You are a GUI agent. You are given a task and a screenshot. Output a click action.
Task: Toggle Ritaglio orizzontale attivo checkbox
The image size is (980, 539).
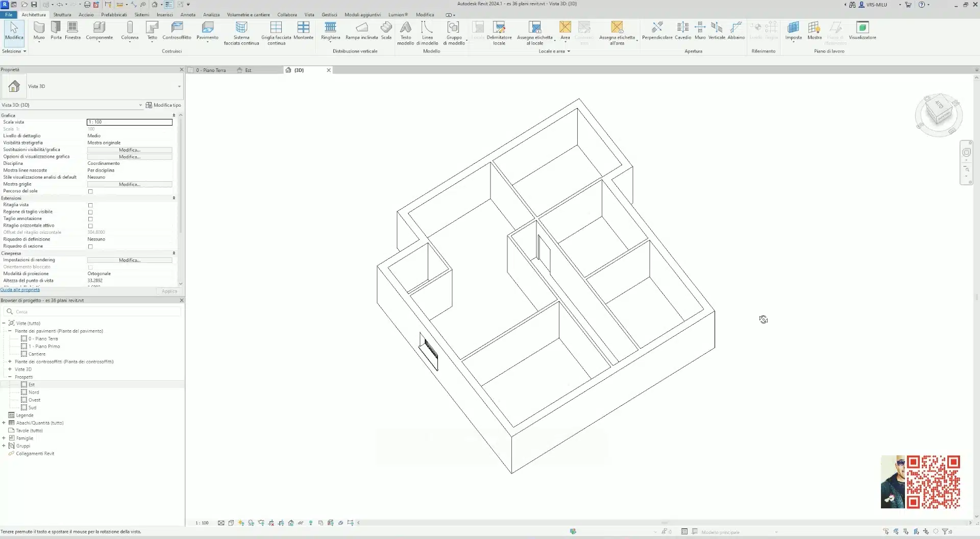pos(90,226)
